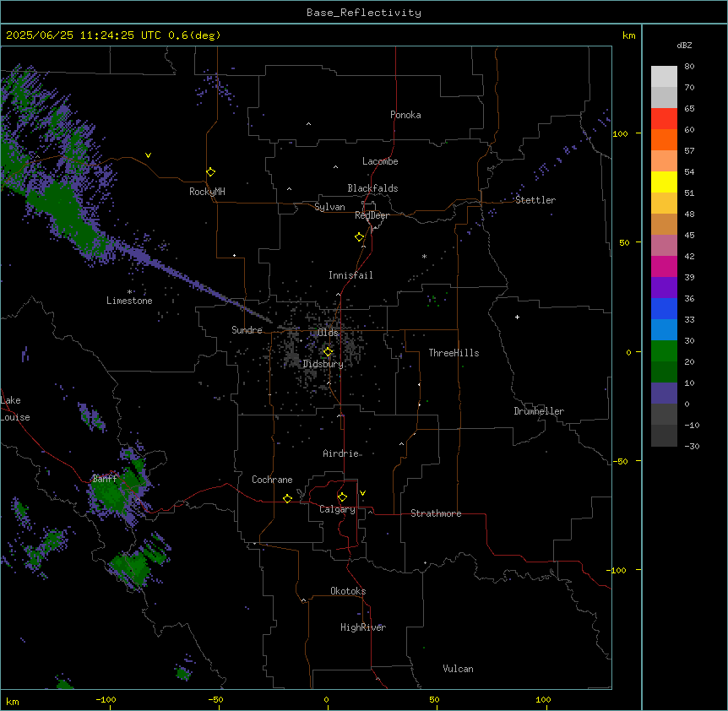This screenshot has height=711, width=728.
Task: Click the Sundre label
Action: [247, 330]
